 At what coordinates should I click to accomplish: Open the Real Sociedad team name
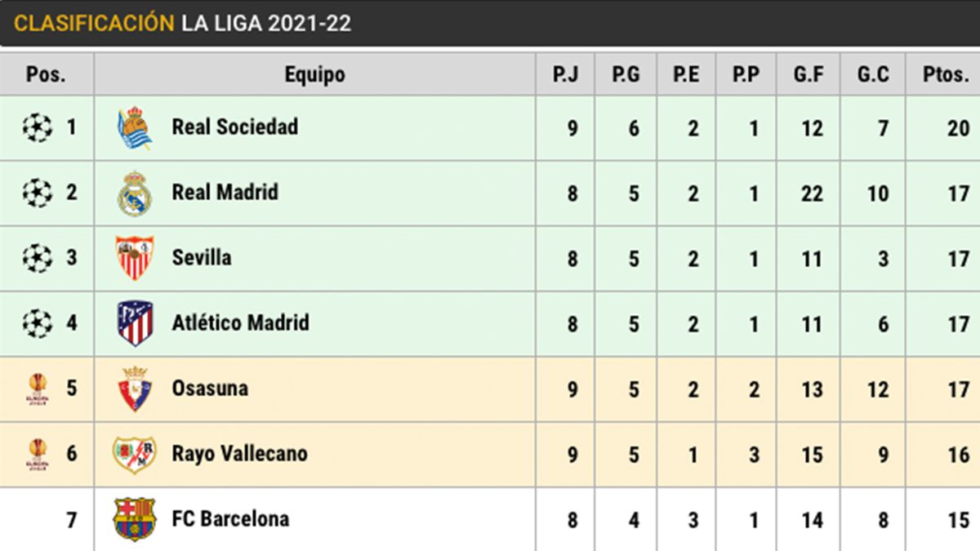(234, 127)
